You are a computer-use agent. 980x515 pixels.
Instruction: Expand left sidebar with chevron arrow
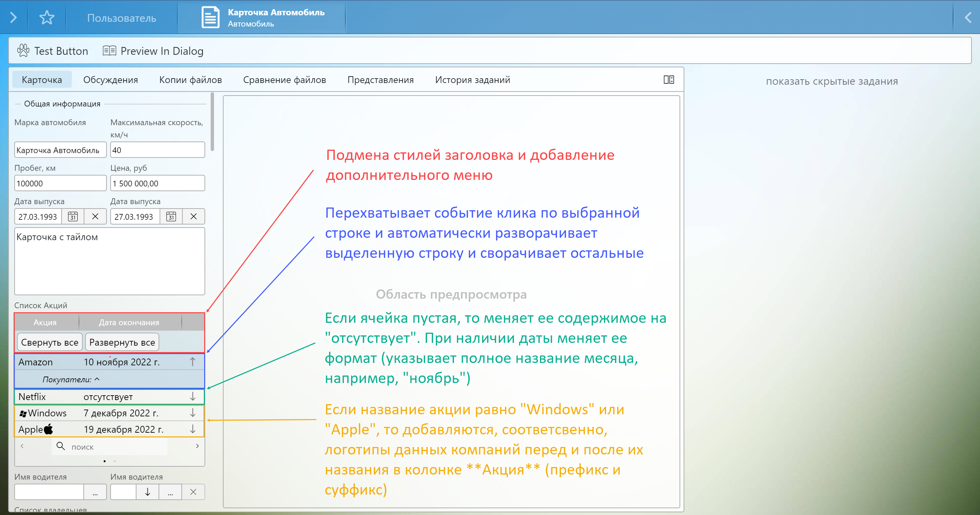[x=13, y=17]
